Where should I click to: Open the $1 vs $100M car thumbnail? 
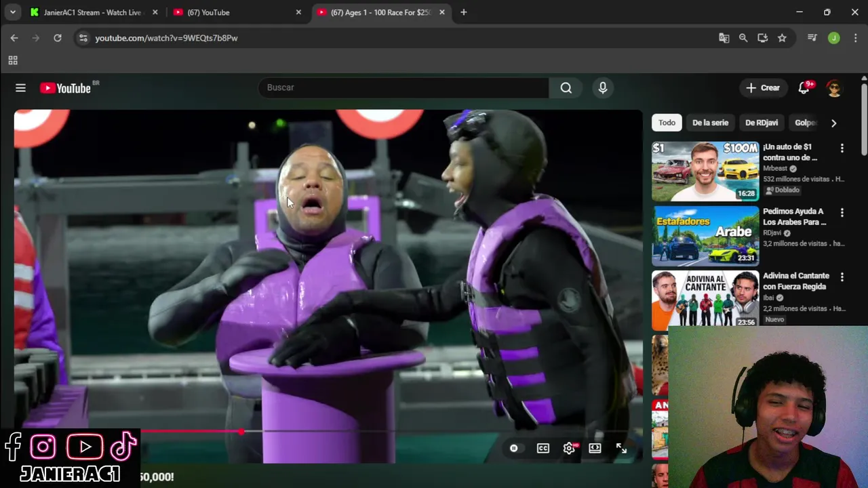705,171
